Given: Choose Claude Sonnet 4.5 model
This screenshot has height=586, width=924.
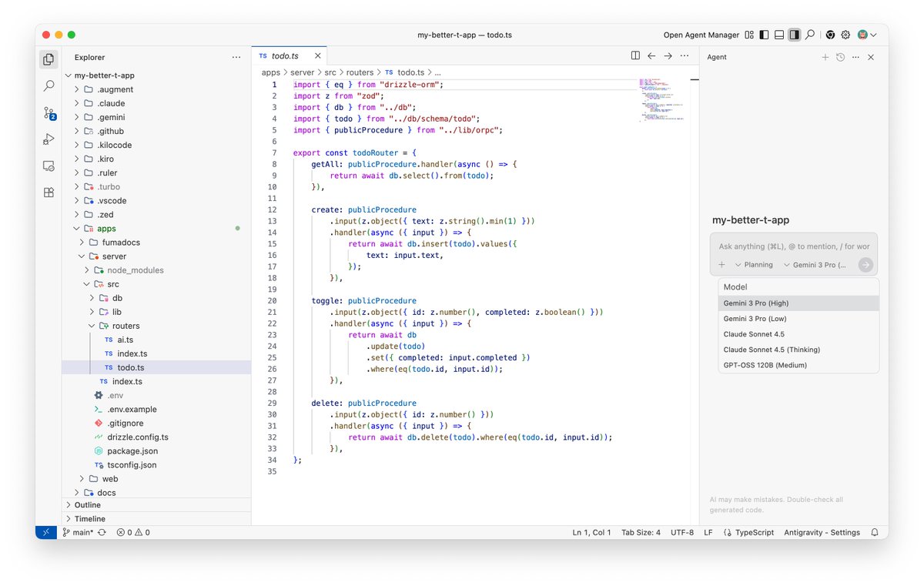Looking at the screenshot, I should tap(798, 334).
